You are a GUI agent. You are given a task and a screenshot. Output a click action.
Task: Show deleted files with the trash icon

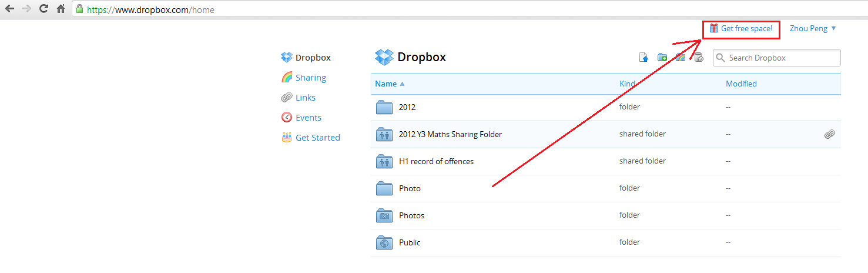coord(698,57)
